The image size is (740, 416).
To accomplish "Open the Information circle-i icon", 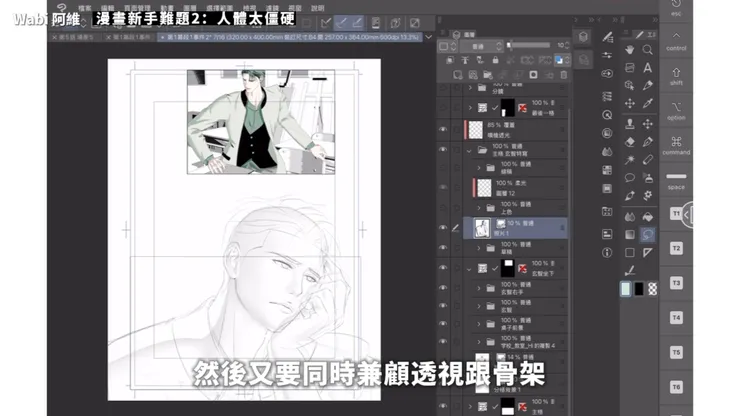I will coord(607,253).
